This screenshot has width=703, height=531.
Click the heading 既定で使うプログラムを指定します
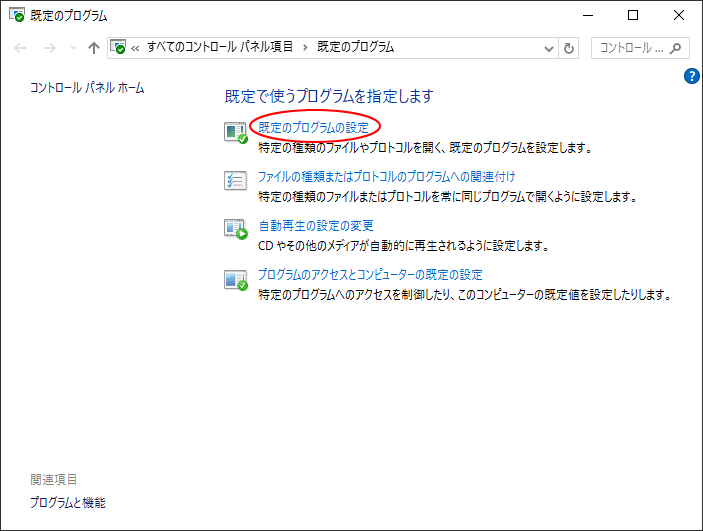329,96
